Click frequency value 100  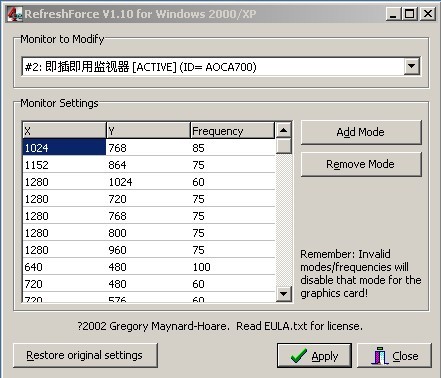201,267
